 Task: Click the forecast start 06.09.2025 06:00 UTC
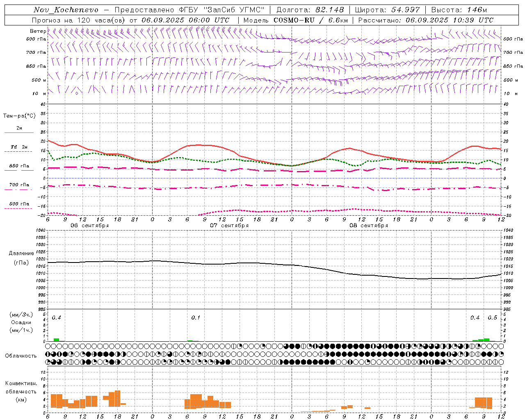point(185,20)
